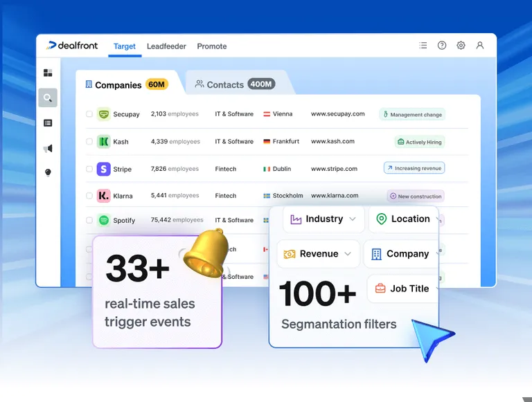Open the www.klarna.com link
This screenshot has height=402, width=532.
coord(335,196)
